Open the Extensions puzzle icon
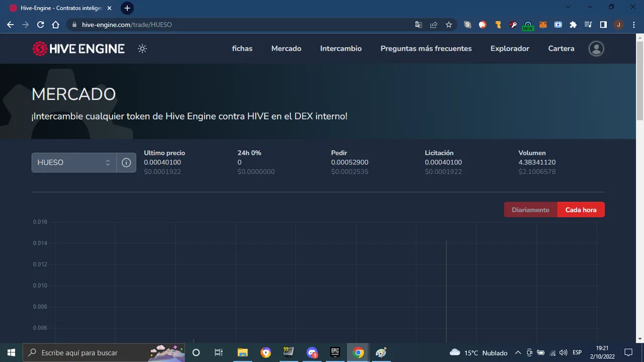Viewport: 644px width, 362px height. point(573,25)
